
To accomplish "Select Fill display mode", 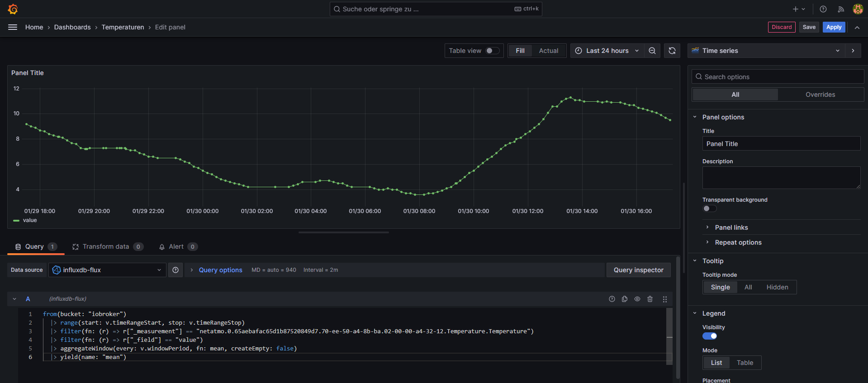I will point(520,51).
